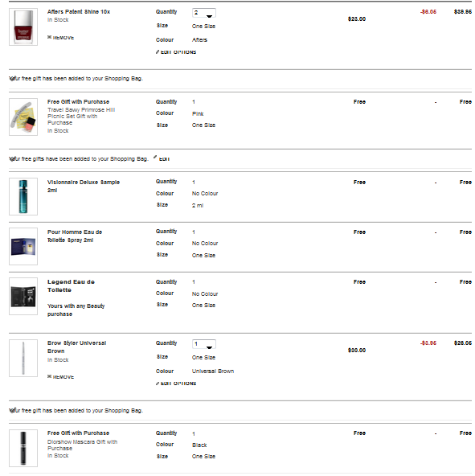Viewport: 475px width, 476px height.
Task: Click the pencil icon beside free gifts Edit
Action: [155, 157]
